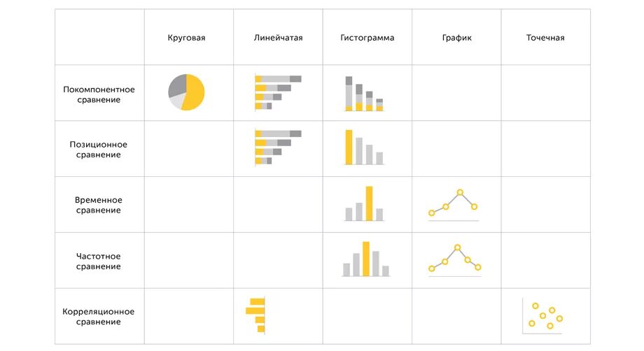Click the Гистограмма column header

click(367, 38)
